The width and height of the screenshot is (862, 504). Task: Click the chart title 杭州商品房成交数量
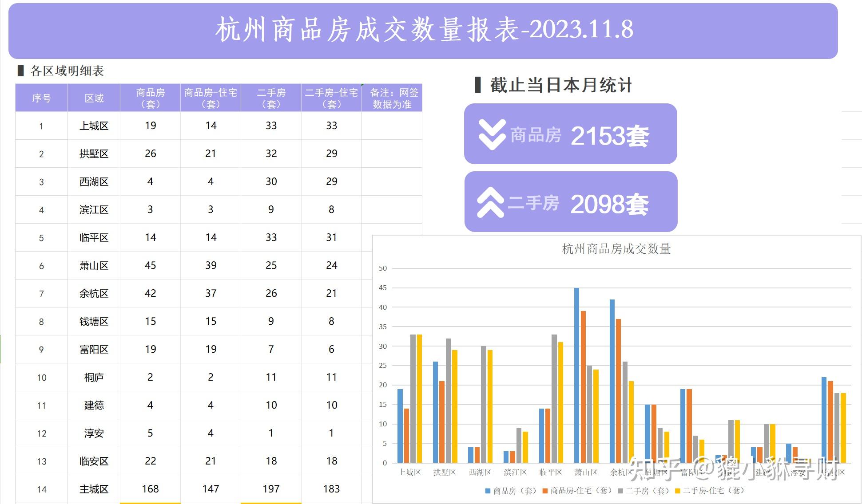616,249
